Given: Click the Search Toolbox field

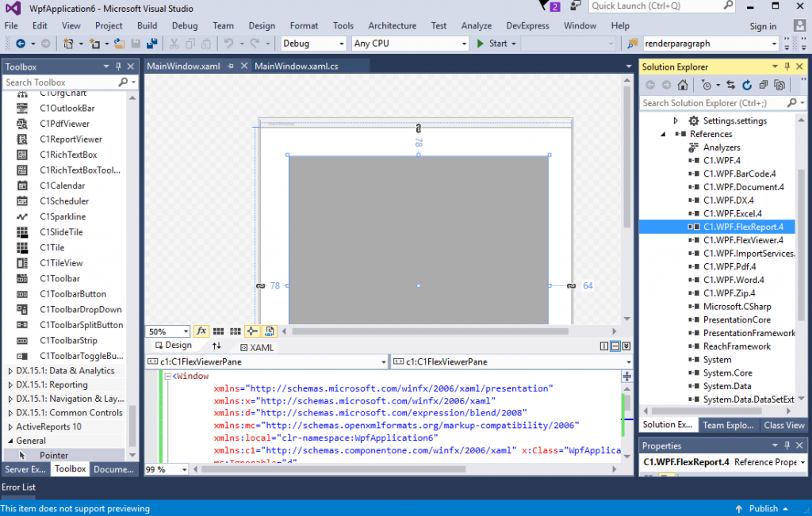Looking at the screenshot, I should pos(61,82).
